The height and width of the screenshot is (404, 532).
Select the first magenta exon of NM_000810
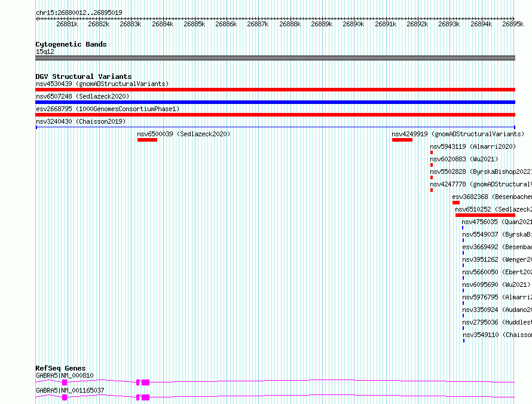(65, 382)
